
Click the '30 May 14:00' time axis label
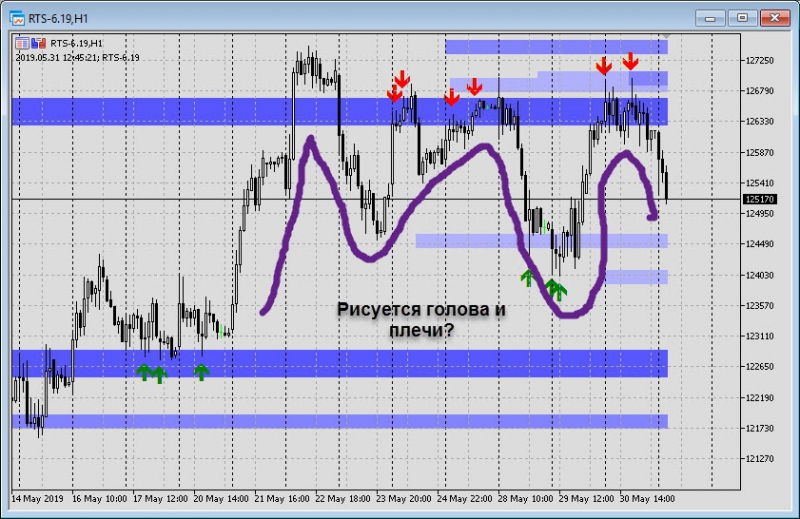[x=647, y=499]
